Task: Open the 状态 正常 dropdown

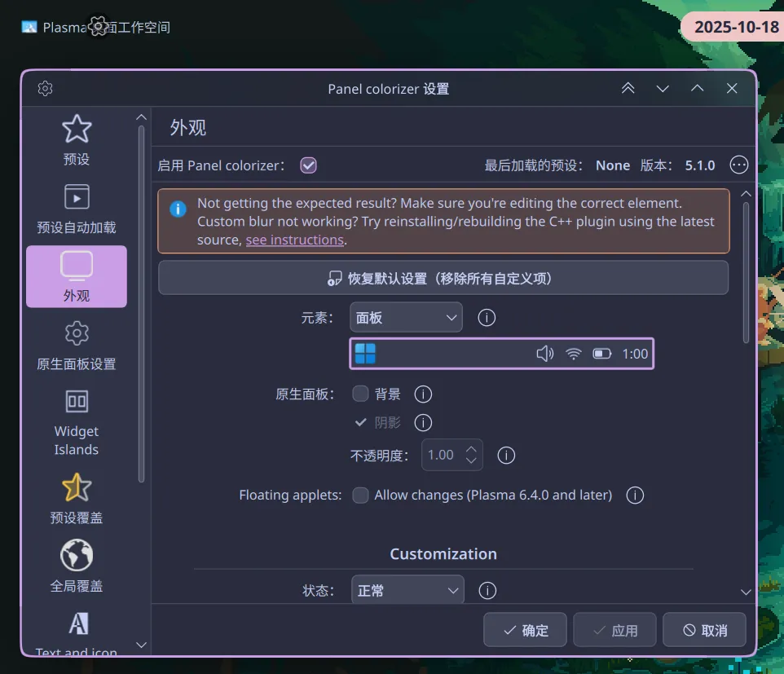Action: pos(407,590)
